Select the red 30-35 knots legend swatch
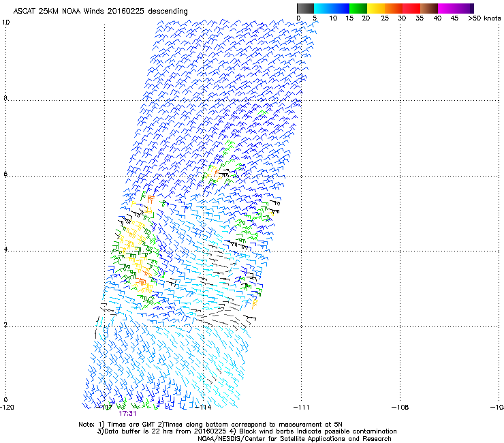 click(x=411, y=8)
